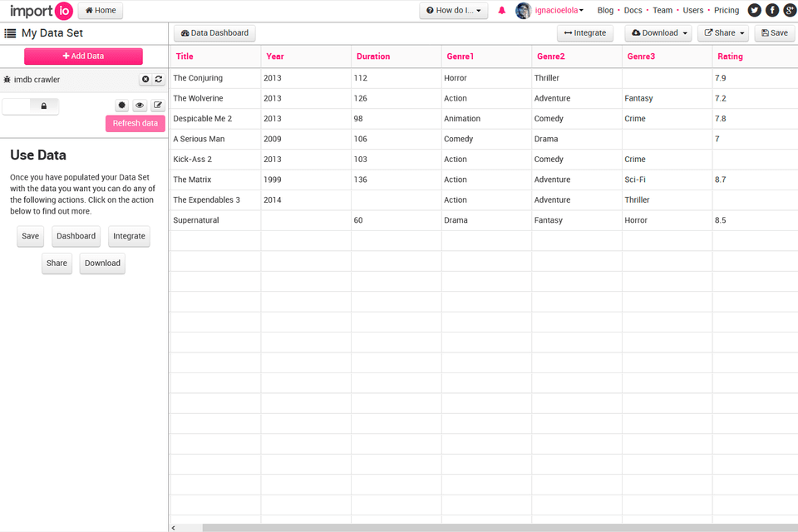
Task: Click the Animation genre cell
Action: (486, 119)
